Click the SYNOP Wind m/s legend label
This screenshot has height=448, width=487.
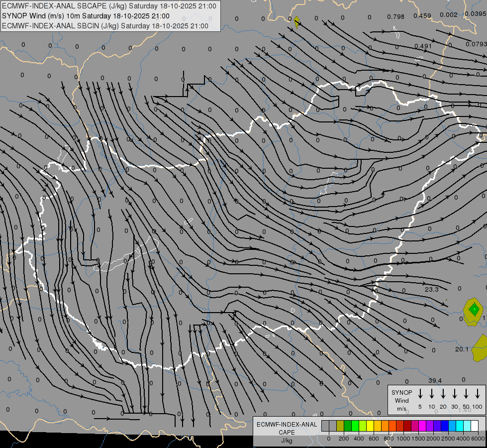click(401, 400)
